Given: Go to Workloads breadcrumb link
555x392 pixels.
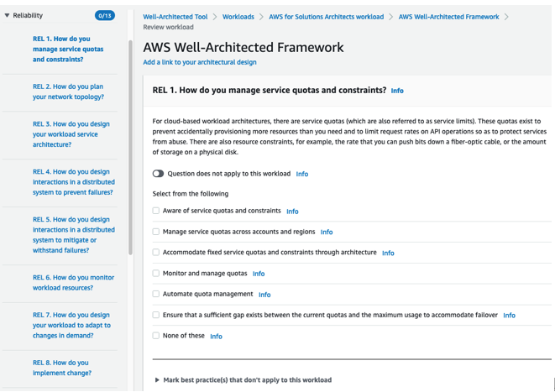Looking at the screenshot, I should [238, 17].
